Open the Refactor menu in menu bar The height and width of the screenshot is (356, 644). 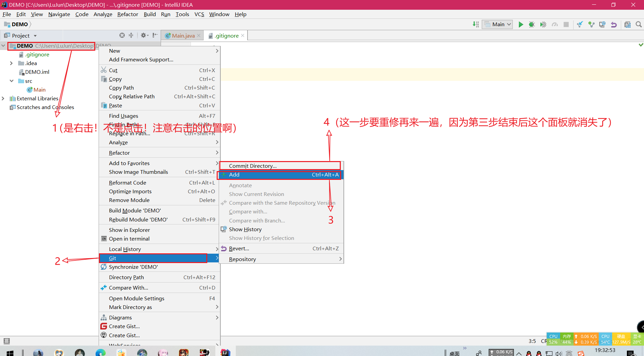tap(127, 14)
